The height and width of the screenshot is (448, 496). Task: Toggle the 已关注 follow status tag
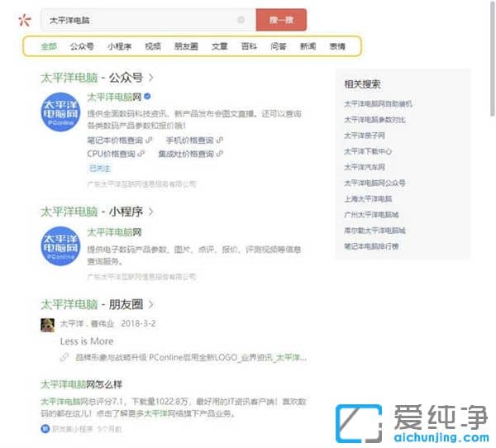(x=99, y=168)
